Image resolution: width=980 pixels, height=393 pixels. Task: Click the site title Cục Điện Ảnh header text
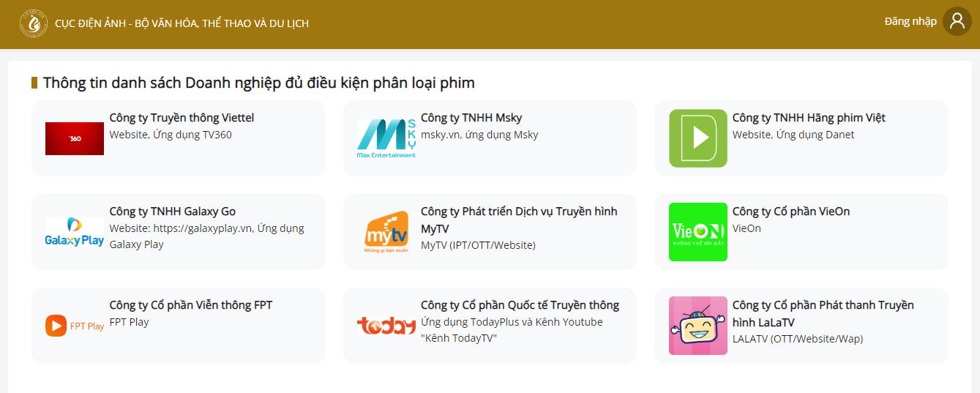[x=182, y=23]
